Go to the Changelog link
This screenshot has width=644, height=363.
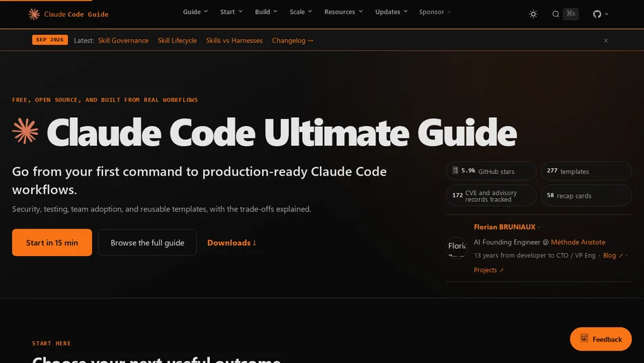click(292, 40)
